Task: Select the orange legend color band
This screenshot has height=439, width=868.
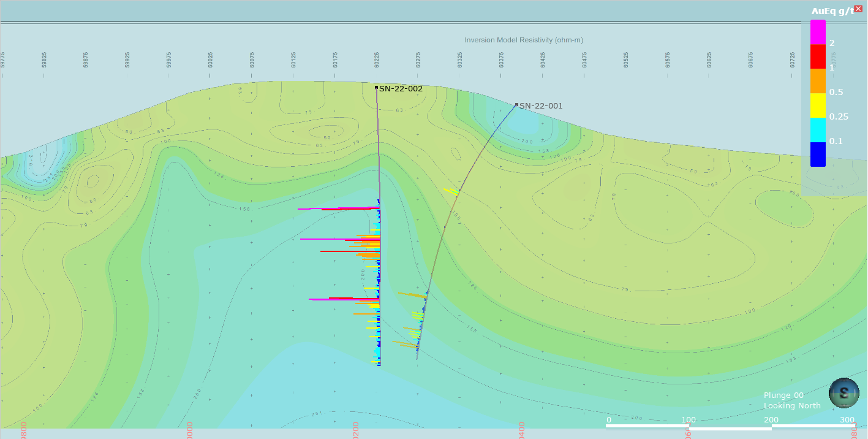Action: click(x=818, y=81)
